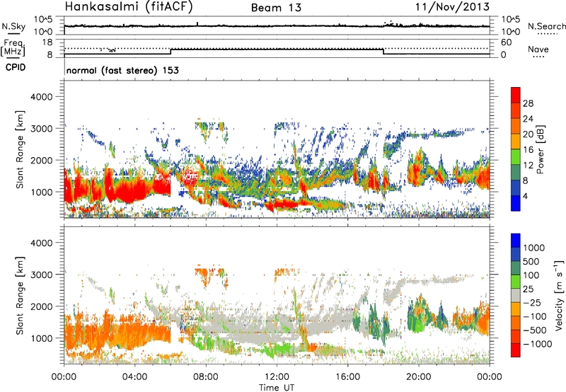Click the '16:00' time axis label

[348, 377]
